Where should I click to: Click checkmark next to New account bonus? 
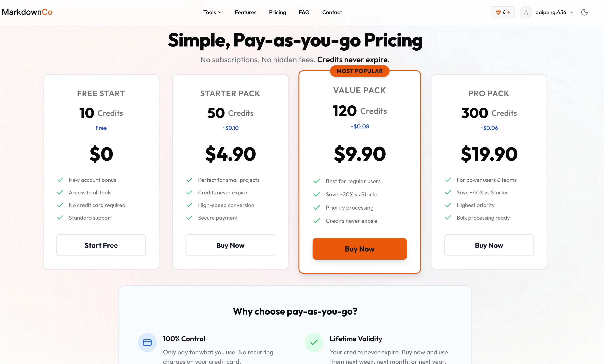60,180
